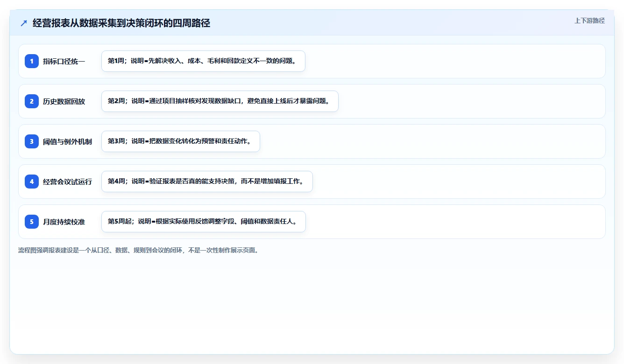Viewport: 624px width, 364px height.
Task: Select the step 1 number badge
Action: (x=32, y=61)
